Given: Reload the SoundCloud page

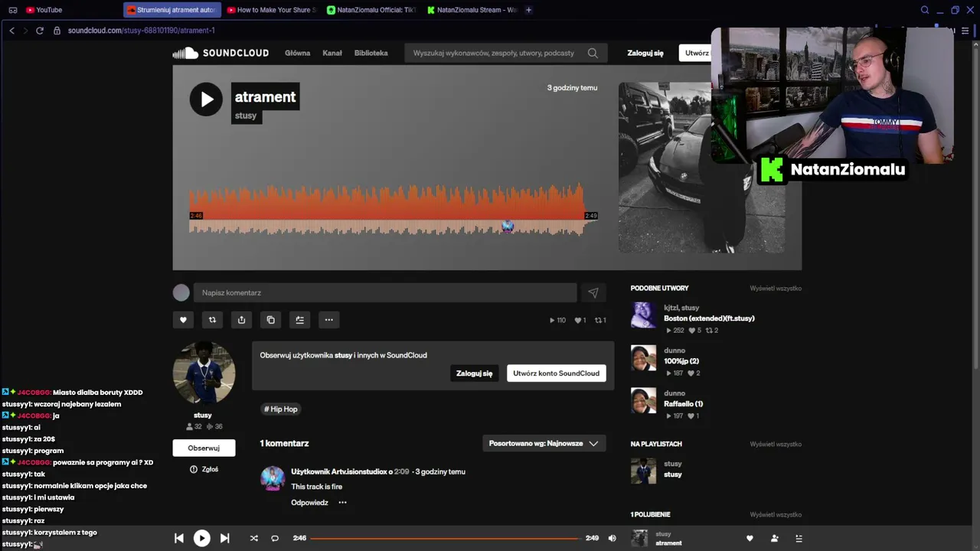Looking at the screenshot, I should tap(40, 31).
